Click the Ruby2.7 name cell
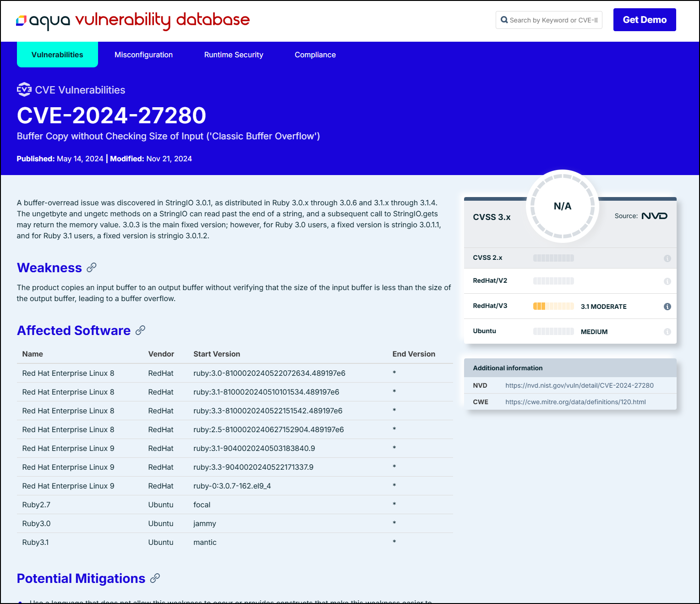Image resolution: width=700 pixels, height=604 pixels. coord(36,505)
